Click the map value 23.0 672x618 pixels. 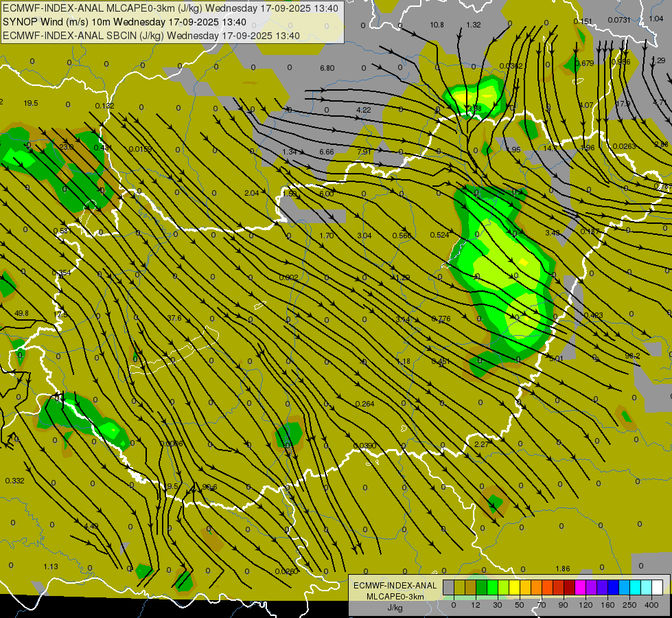click(66, 147)
